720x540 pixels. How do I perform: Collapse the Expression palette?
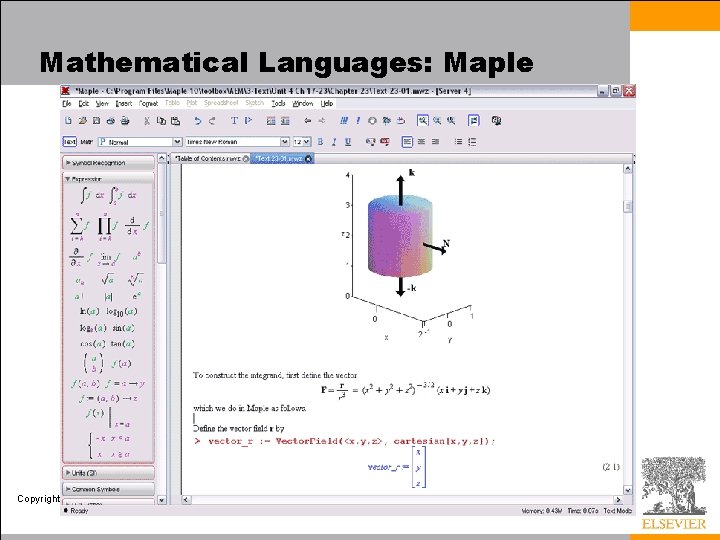[x=108, y=179]
